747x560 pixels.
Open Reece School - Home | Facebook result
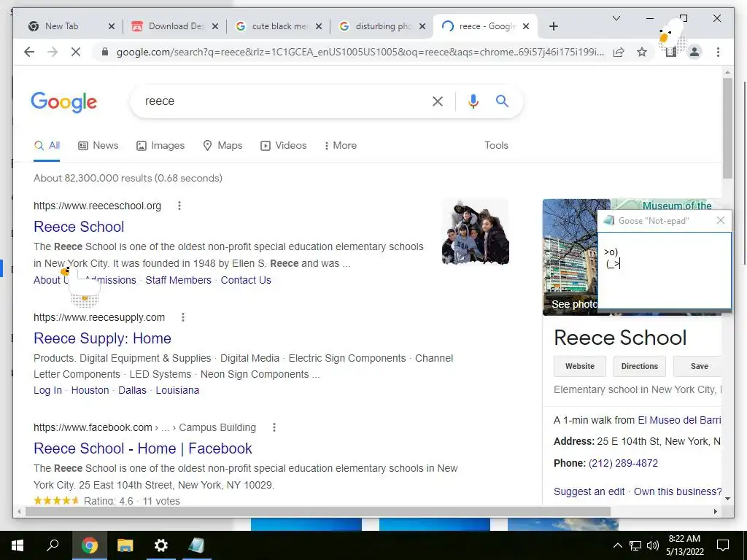coord(143,448)
